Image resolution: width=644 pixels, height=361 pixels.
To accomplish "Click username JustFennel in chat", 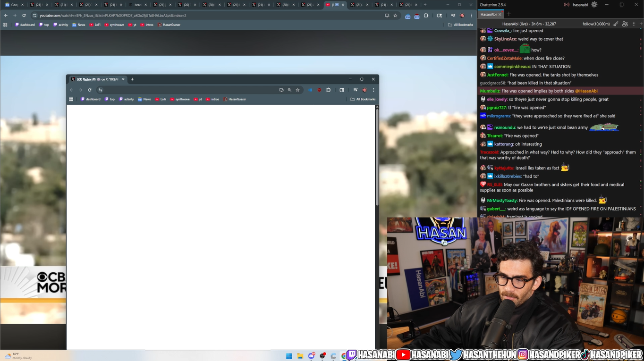I will (498, 75).
